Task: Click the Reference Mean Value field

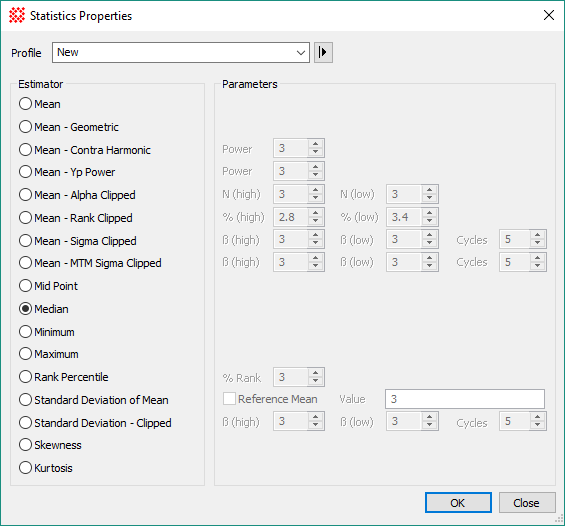Action: [465, 399]
